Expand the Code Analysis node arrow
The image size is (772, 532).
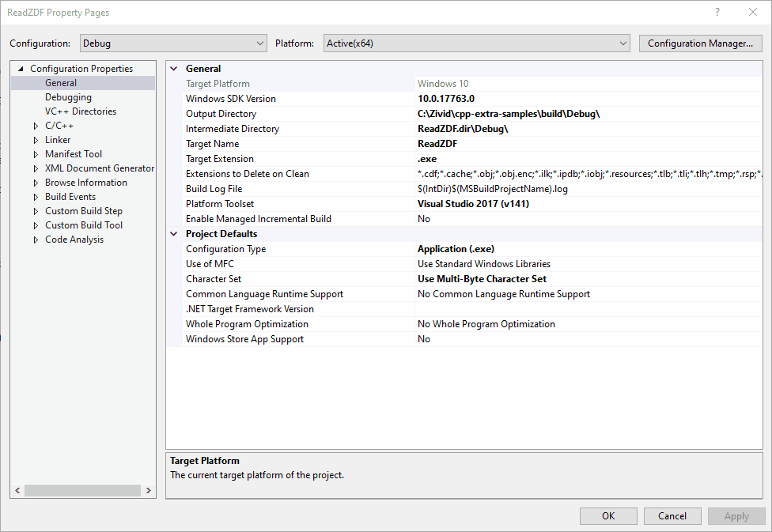point(36,240)
